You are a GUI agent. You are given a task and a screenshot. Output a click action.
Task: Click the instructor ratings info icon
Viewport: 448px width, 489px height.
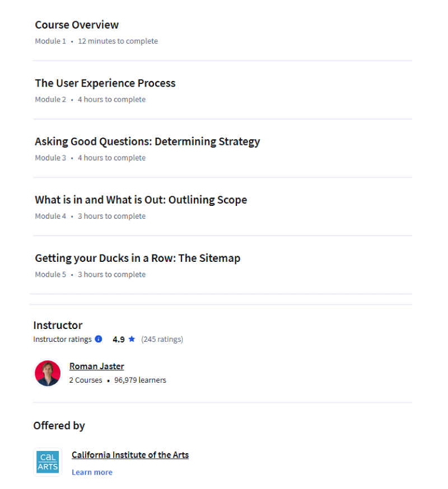(x=99, y=338)
